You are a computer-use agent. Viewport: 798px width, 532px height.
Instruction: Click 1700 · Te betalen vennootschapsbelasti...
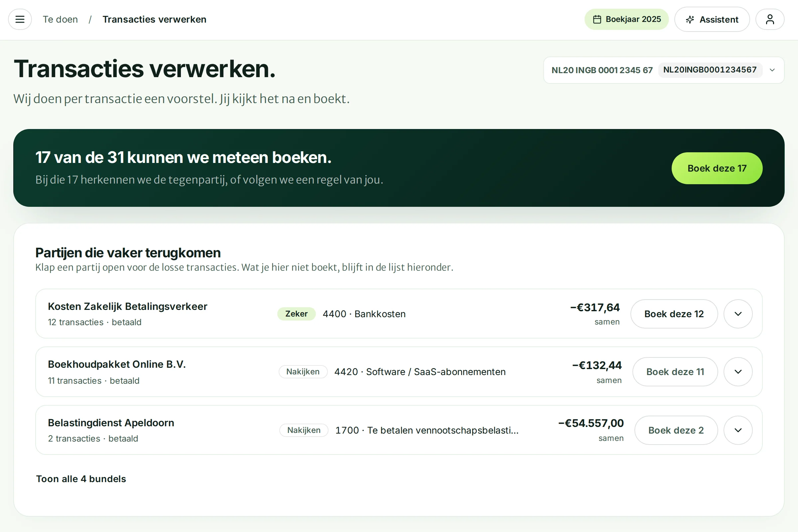[x=427, y=430]
